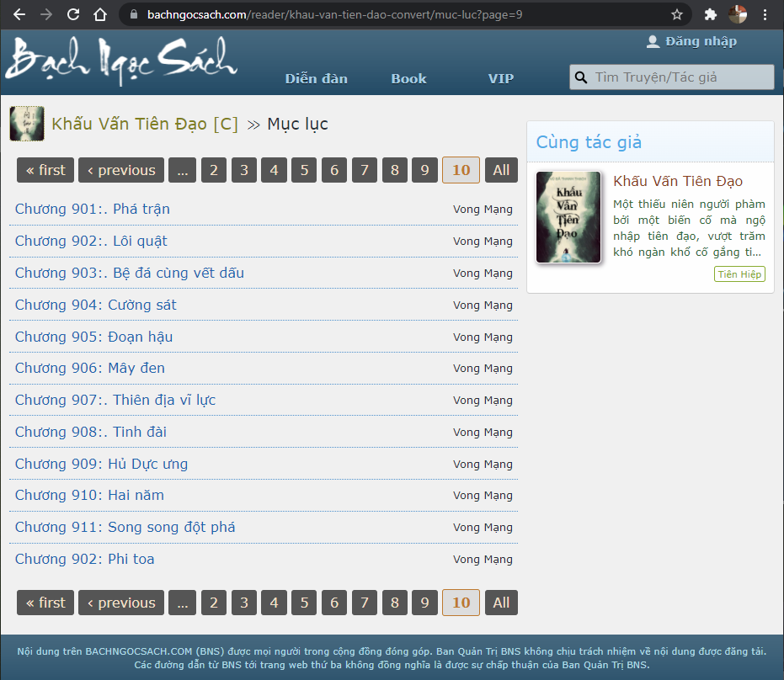Click the browser back arrow
Viewport: 784px width, 680px height.
(x=19, y=14)
